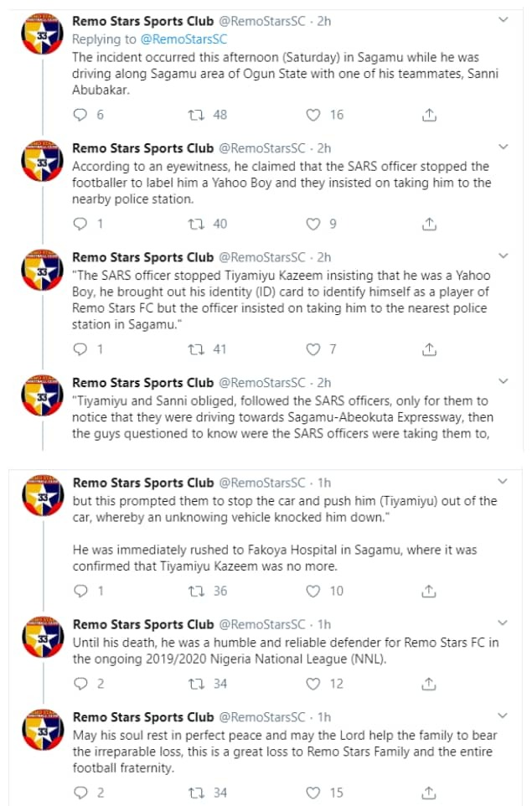Open dropdown arrow on the first tweet

pos(502,19)
